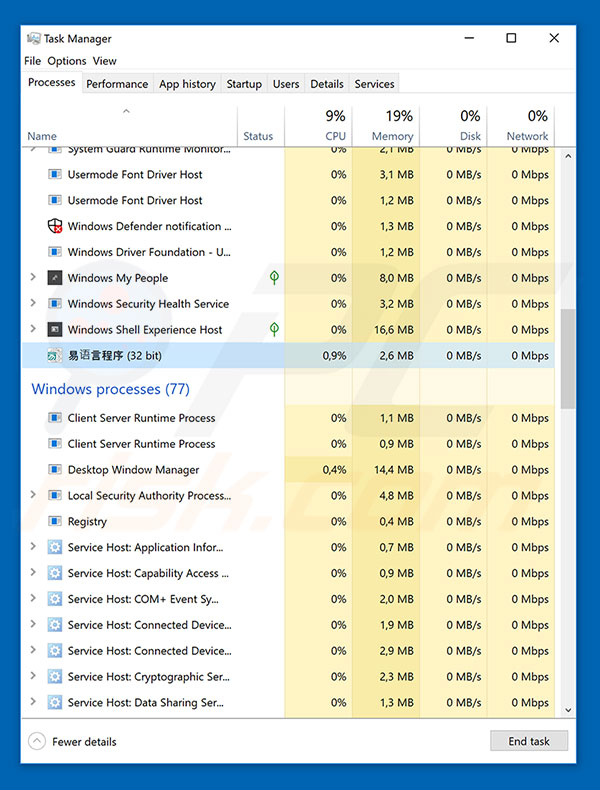Click the Windows processes (77) group header

pyautogui.click(x=110, y=389)
